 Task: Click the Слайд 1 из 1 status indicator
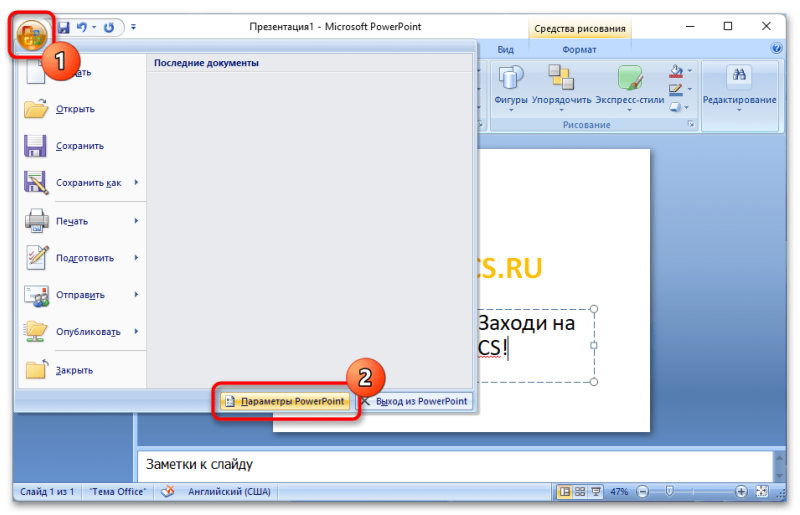coord(47,492)
